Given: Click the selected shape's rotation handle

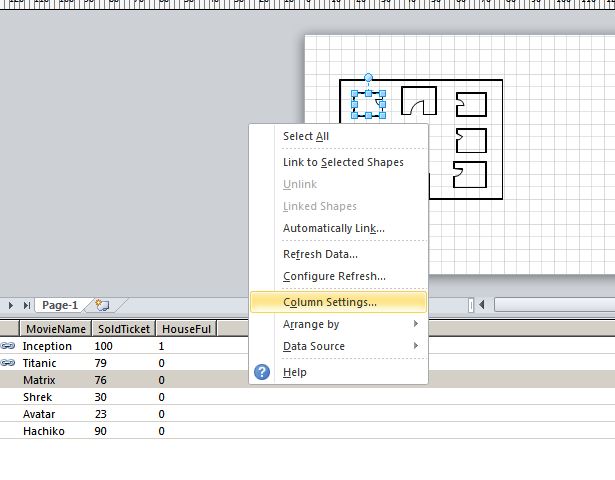Looking at the screenshot, I should [368, 77].
